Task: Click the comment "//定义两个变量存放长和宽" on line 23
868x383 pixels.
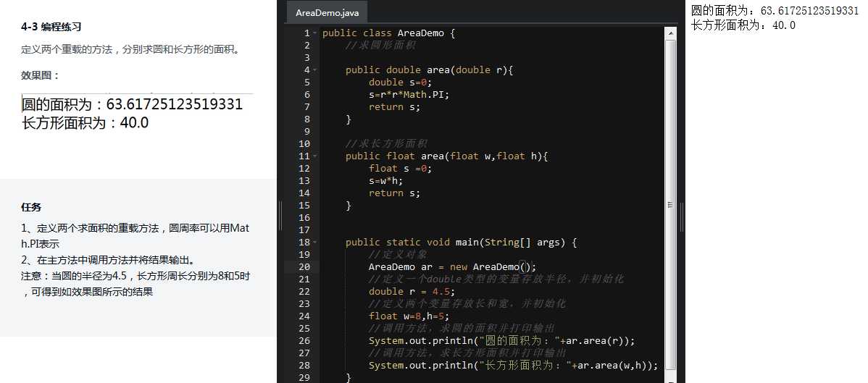Action: [467, 304]
